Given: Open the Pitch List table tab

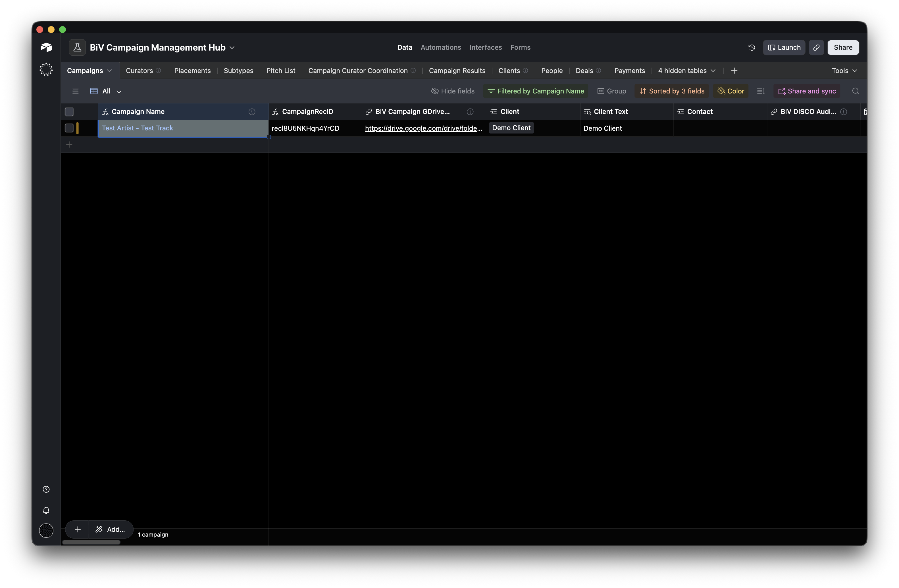Looking at the screenshot, I should (281, 71).
